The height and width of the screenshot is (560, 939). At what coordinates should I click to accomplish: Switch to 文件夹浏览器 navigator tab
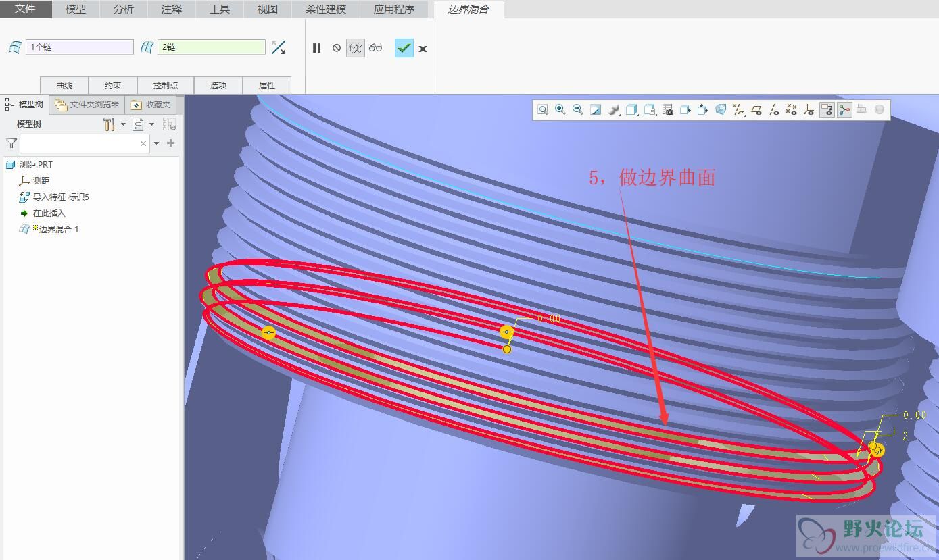pos(87,105)
